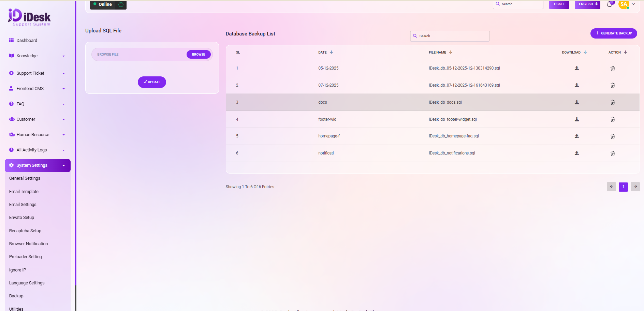Click the info icon beside Online

(121, 4)
